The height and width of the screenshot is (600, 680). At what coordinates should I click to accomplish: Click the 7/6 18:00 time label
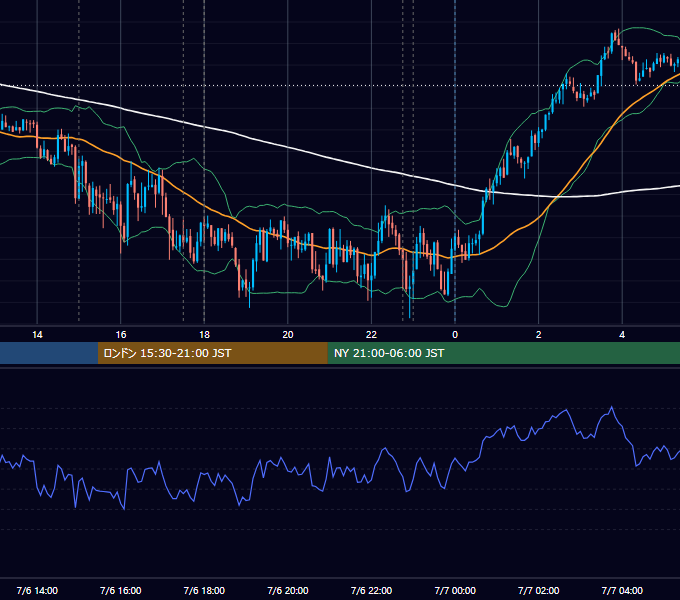(x=204, y=590)
